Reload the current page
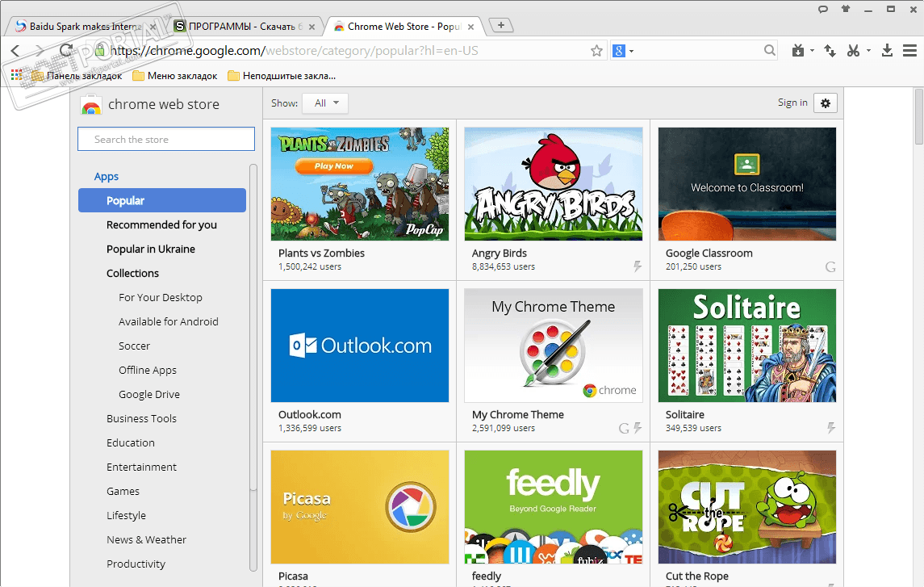Image resolution: width=924 pixels, height=587 pixels. (x=66, y=51)
